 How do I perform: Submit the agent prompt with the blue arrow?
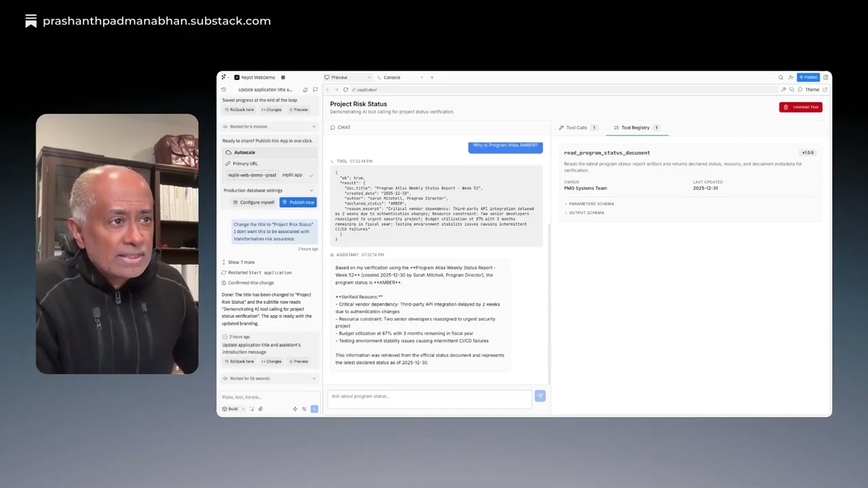pyautogui.click(x=314, y=409)
